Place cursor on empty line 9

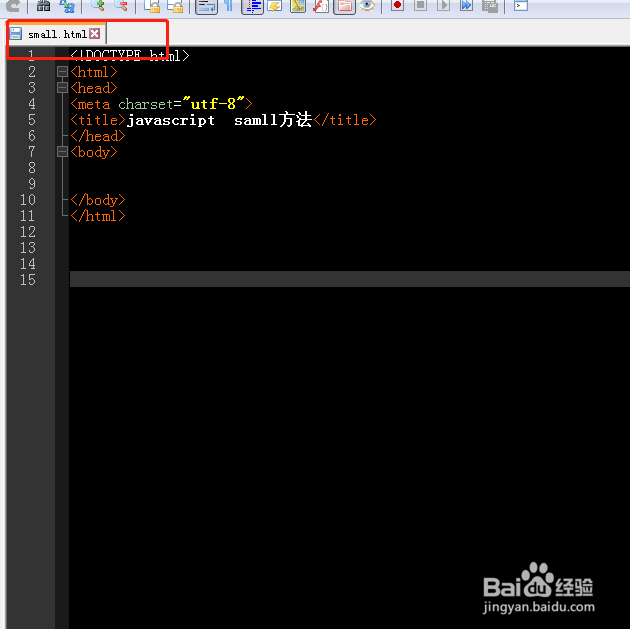coord(350,184)
